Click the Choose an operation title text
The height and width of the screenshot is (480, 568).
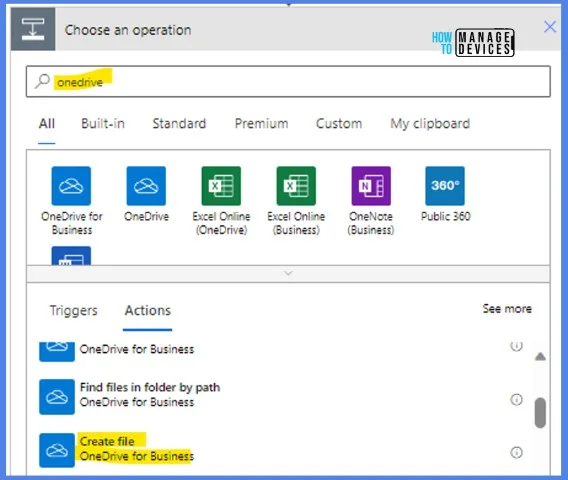coord(128,30)
